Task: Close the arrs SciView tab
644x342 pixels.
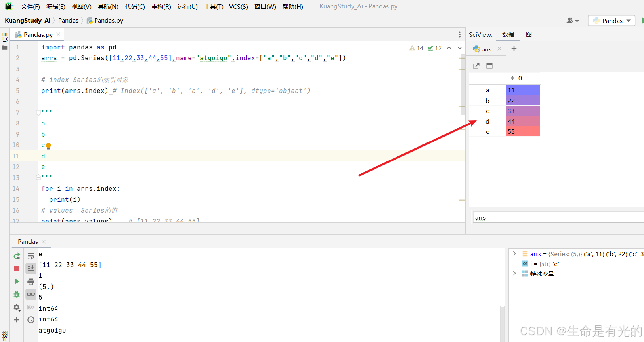Action: coord(499,49)
